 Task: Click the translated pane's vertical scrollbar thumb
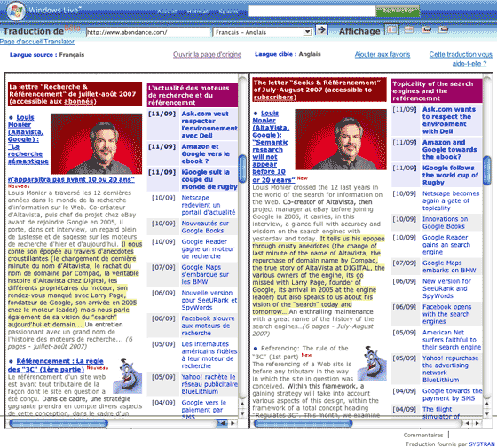click(487, 170)
